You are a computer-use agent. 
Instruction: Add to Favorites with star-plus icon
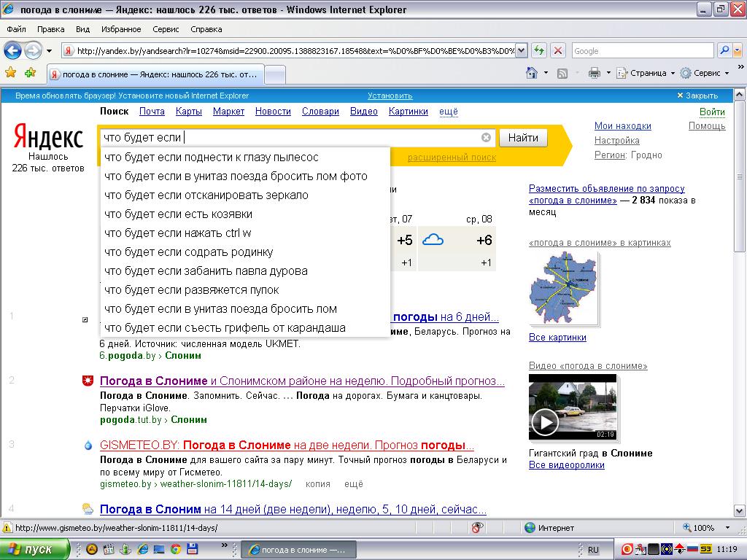pyautogui.click(x=30, y=72)
